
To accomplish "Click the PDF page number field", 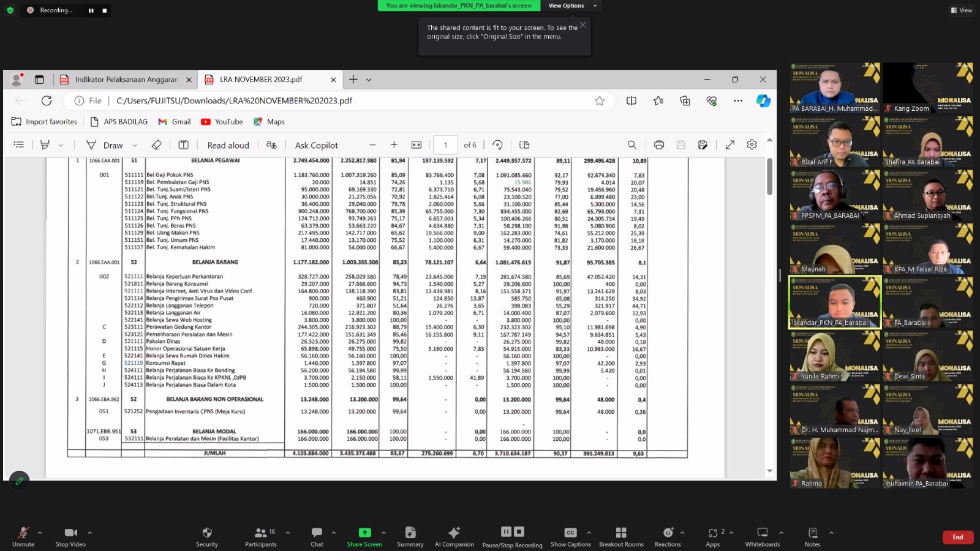I will (445, 145).
